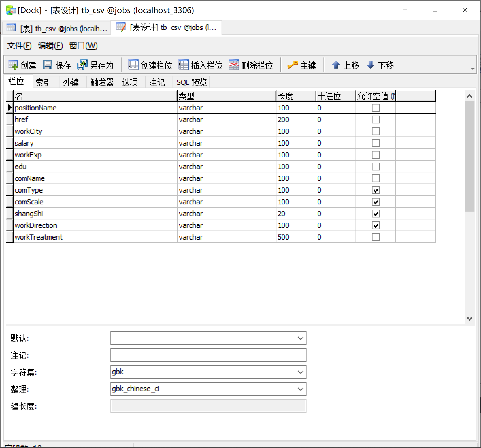This screenshot has width=481, height=448.
Task: Click the 另存为 save-as icon
Action: (82, 65)
